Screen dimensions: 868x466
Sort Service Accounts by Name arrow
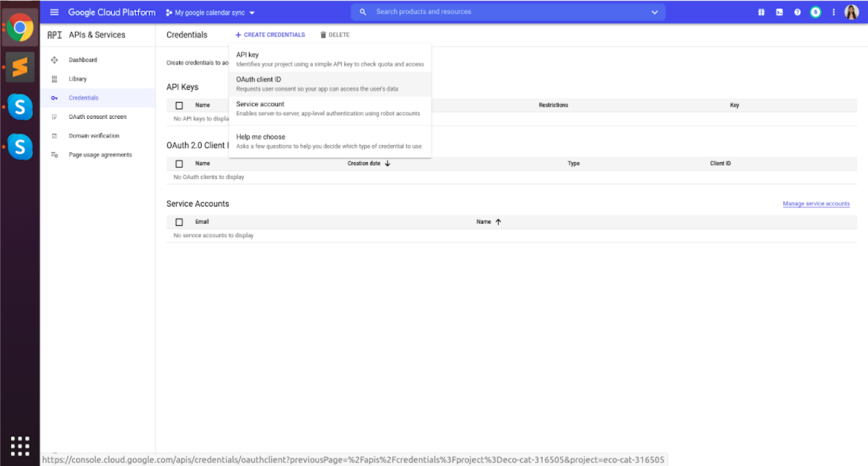[498, 222]
